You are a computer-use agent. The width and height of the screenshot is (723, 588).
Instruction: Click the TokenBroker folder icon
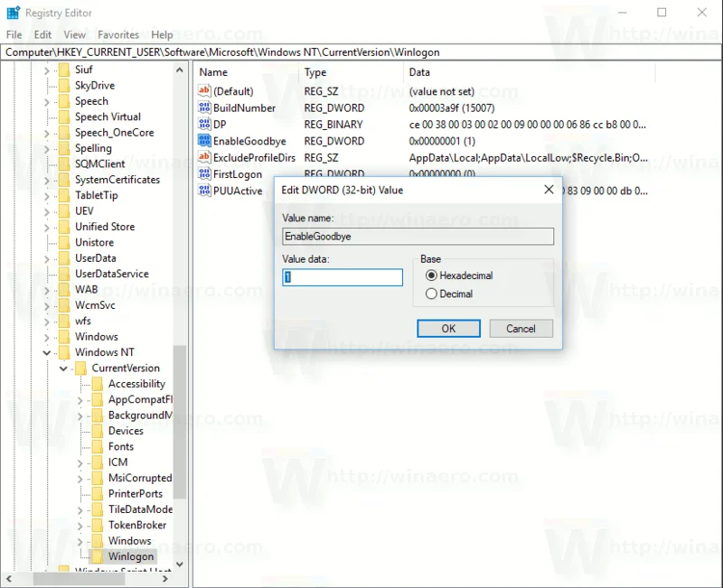click(98, 525)
